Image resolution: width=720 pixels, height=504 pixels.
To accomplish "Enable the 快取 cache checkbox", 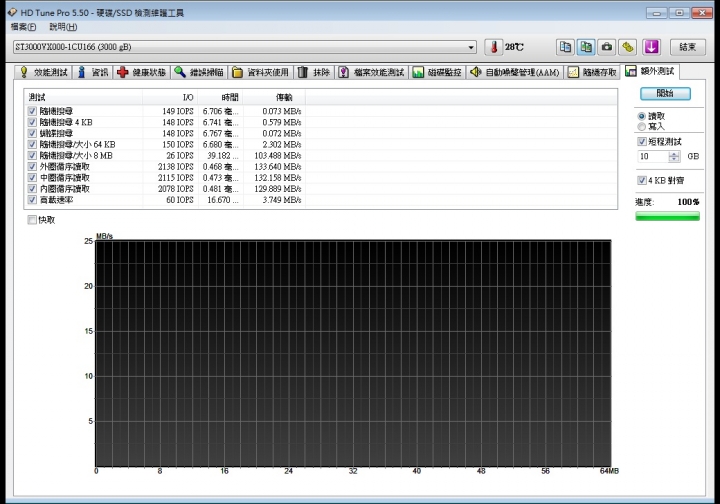I will [32, 220].
